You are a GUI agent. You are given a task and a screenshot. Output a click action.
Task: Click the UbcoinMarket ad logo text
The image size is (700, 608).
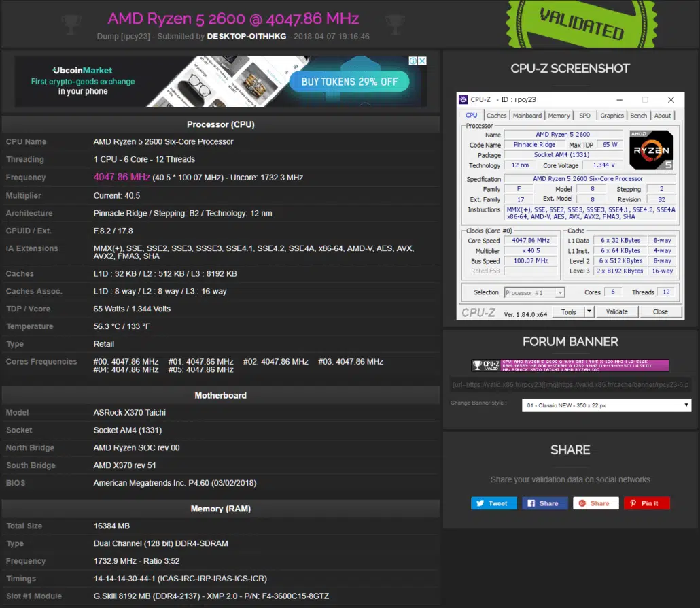(x=83, y=70)
